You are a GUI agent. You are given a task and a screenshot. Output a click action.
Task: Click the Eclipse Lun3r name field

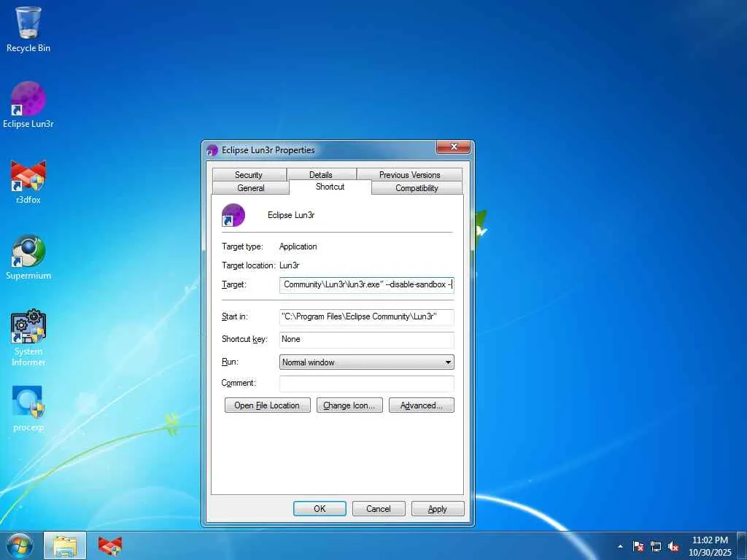point(291,215)
